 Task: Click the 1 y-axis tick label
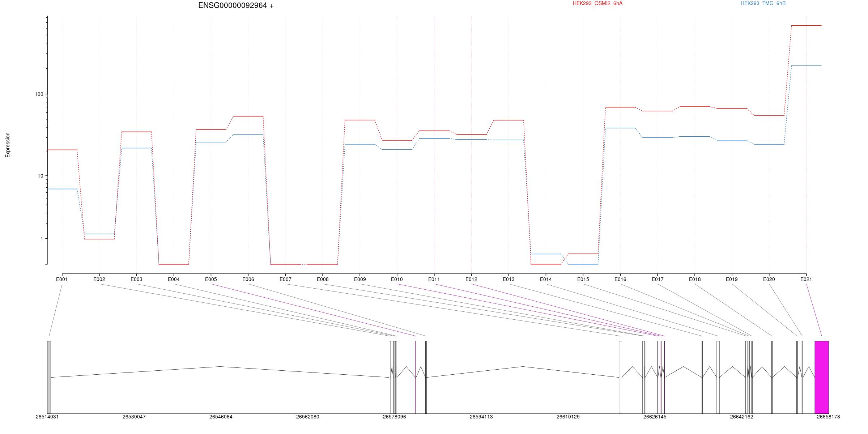(x=42, y=239)
